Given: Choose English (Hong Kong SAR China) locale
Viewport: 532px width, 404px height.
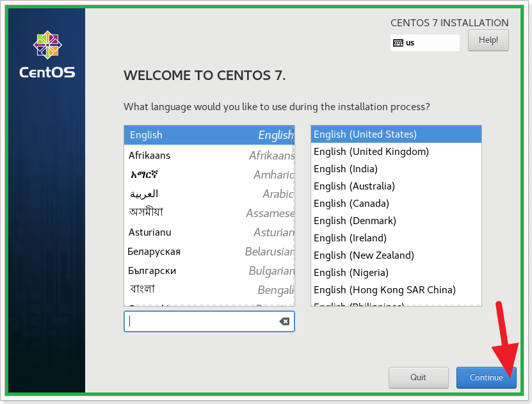Looking at the screenshot, I should point(396,290).
